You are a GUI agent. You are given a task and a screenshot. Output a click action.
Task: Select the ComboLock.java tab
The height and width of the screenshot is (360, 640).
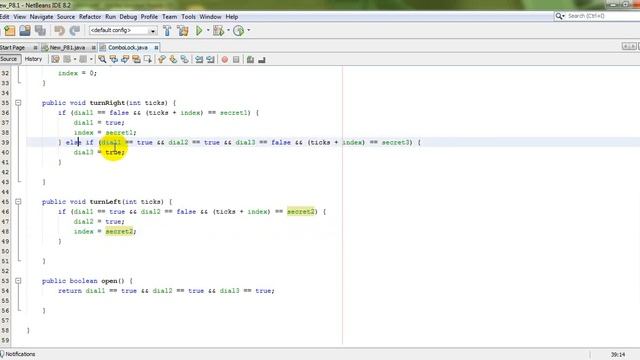click(x=128, y=48)
